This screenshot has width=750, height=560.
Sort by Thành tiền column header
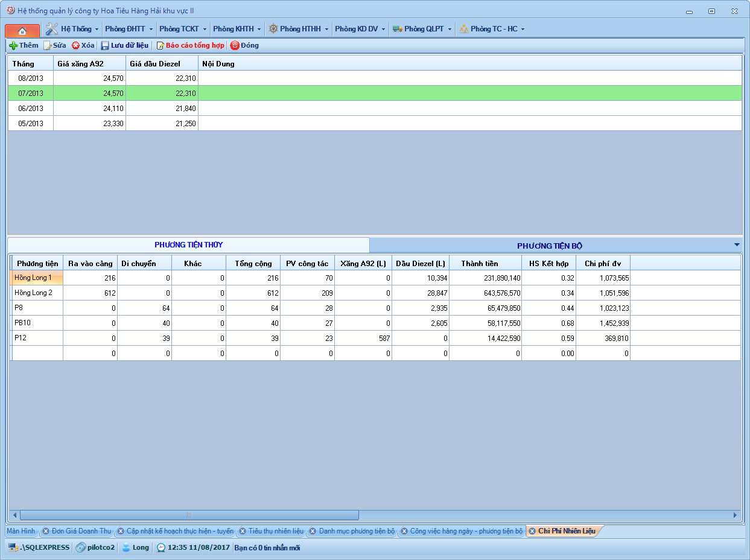coord(479,264)
